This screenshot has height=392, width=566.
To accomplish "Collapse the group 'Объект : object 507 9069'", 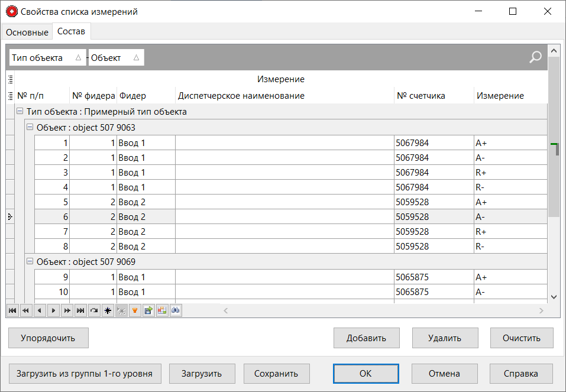I will point(29,261).
